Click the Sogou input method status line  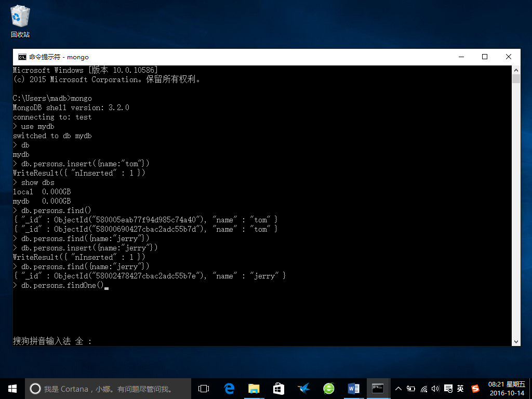[x=52, y=341]
